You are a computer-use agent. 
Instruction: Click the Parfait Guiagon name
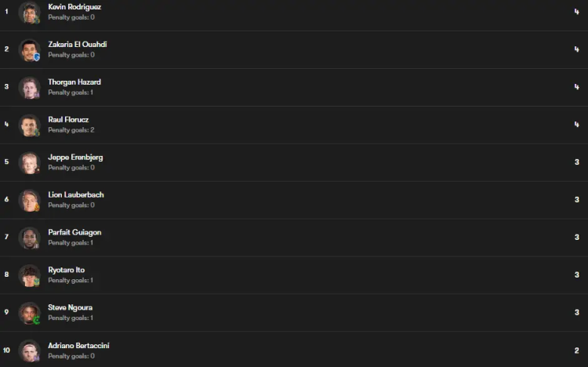(74, 233)
